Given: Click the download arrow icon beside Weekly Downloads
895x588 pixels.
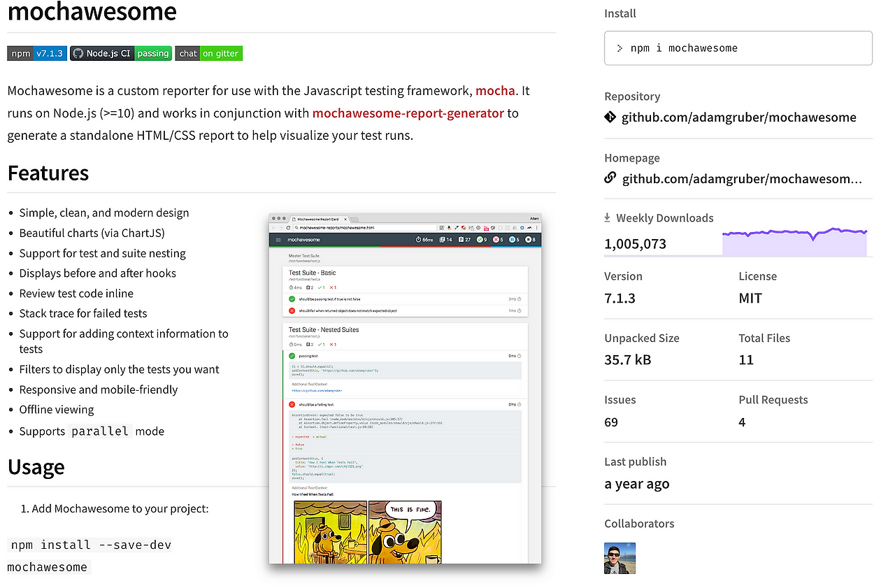Looking at the screenshot, I should [607, 217].
